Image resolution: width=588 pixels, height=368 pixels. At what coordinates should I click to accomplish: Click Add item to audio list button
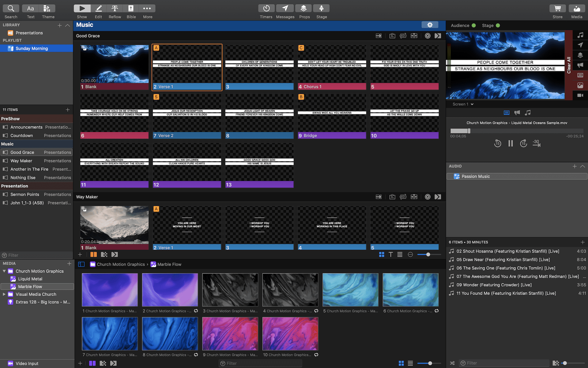pyautogui.click(x=575, y=166)
